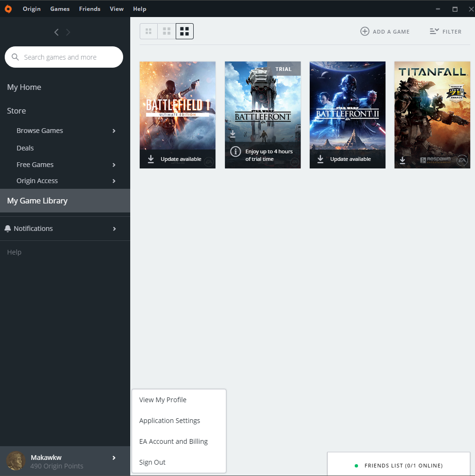Go to My Home
Screen dimensions: 475x476
tap(24, 87)
